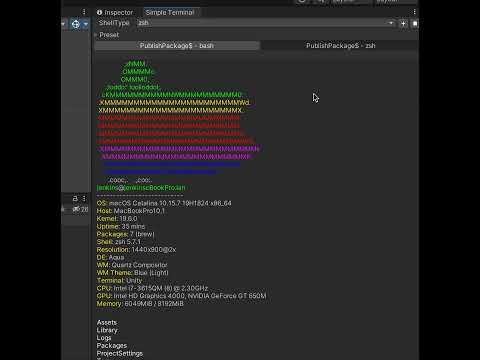Screen dimensions: 480x360
Task: Open the left panel kebab menu at top
Action: tap(84, 12)
